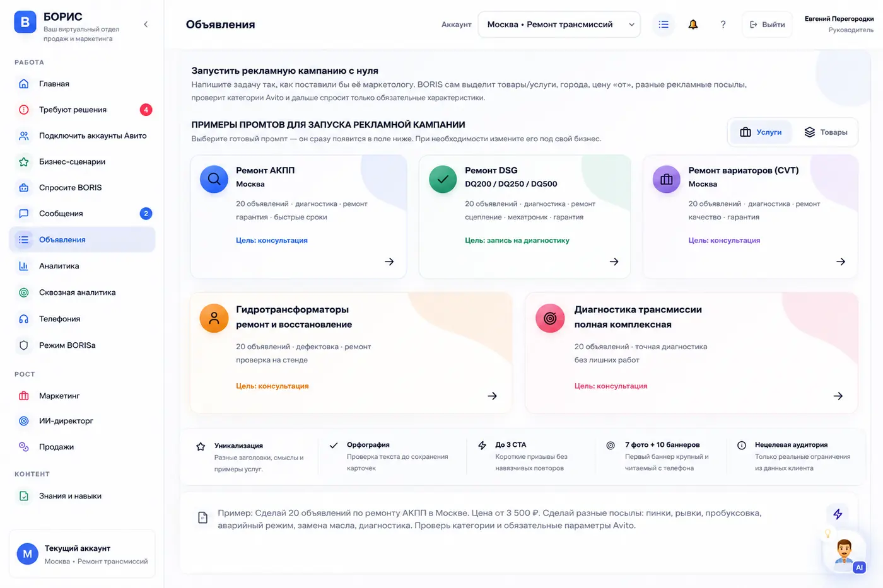Open the Аккаунт dropdown Москва • Ремонт трансмиссий

pyautogui.click(x=559, y=25)
